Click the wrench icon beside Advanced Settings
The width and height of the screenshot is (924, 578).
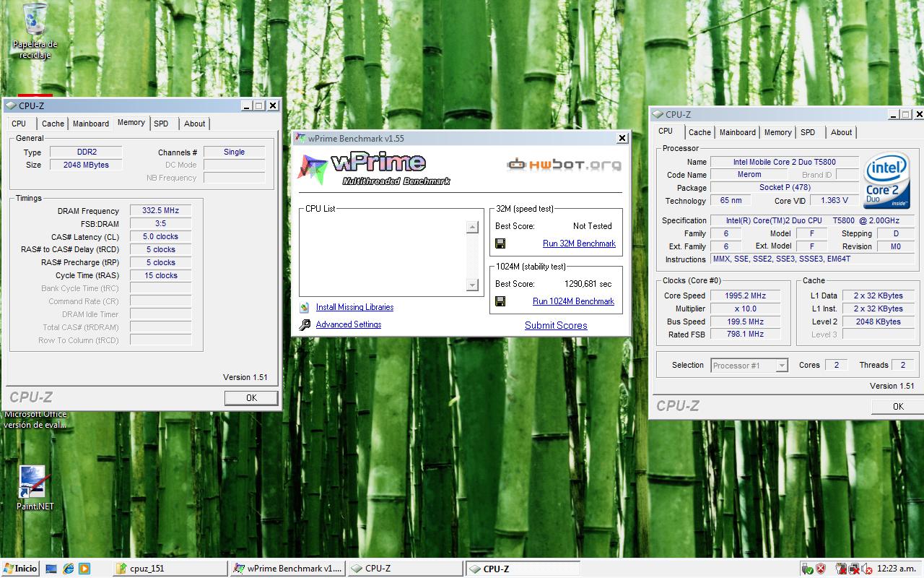(x=305, y=324)
